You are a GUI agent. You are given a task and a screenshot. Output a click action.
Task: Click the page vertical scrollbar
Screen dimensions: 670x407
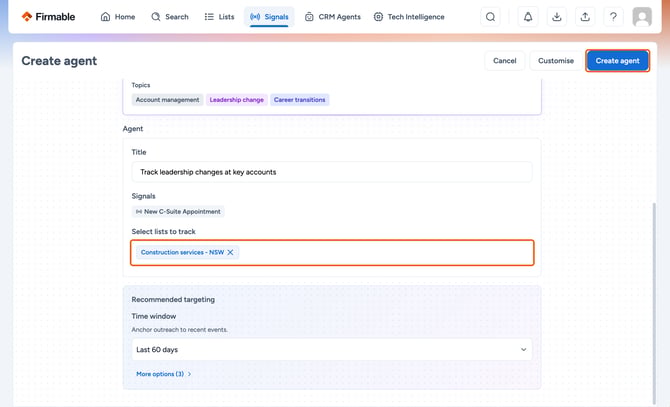[654, 303]
